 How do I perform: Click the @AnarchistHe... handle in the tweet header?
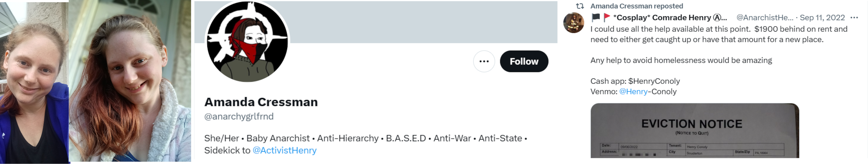(x=765, y=17)
